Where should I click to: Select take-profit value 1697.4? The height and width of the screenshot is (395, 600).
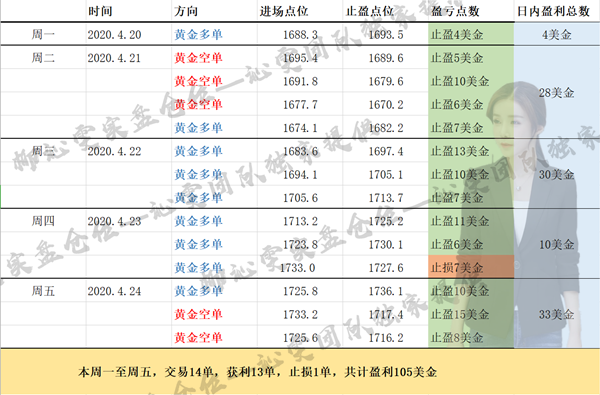pos(386,152)
